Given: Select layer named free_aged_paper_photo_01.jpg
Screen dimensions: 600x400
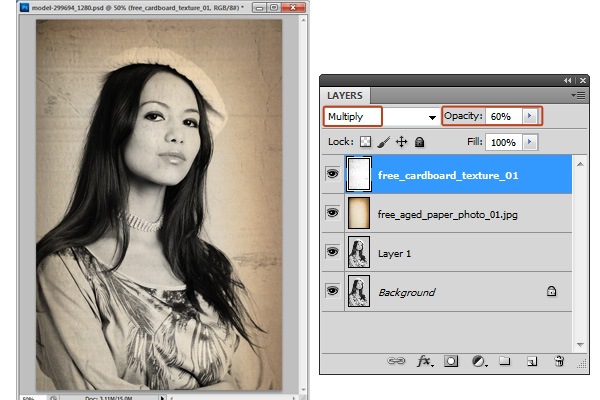Looking at the screenshot, I should coord(447,214).
